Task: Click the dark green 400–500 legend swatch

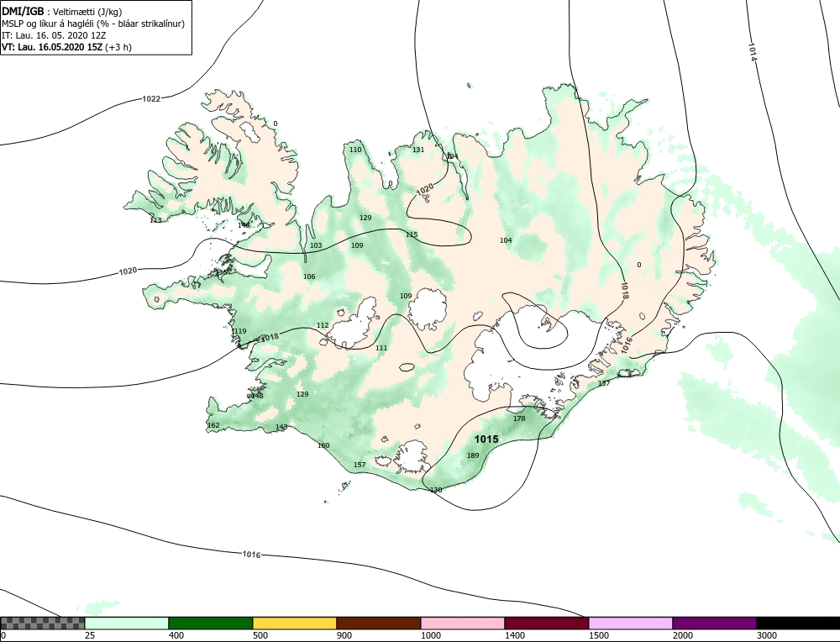Action: [x=211, y=623]
